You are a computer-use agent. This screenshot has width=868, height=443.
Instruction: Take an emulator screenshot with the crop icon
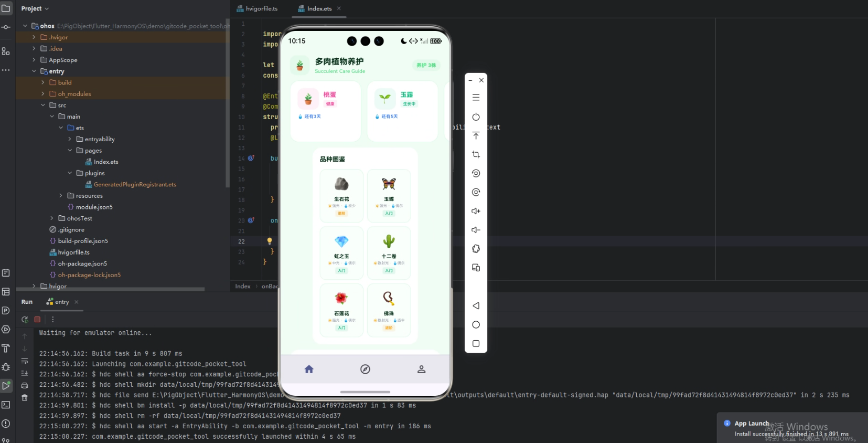(x=476, y=154)
